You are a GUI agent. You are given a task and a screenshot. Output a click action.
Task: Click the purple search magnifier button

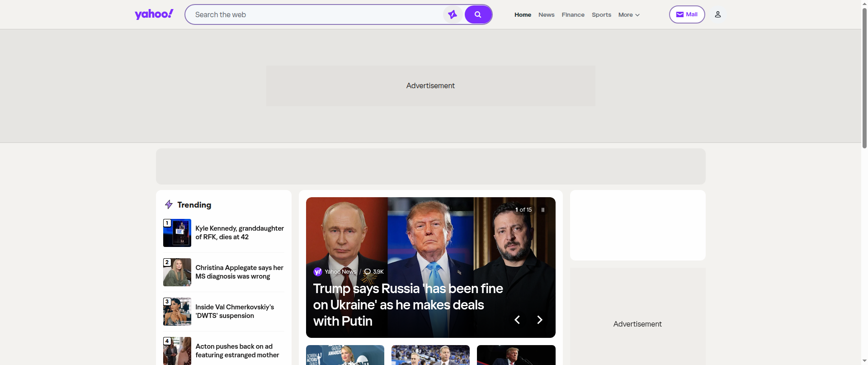(478, 14)
